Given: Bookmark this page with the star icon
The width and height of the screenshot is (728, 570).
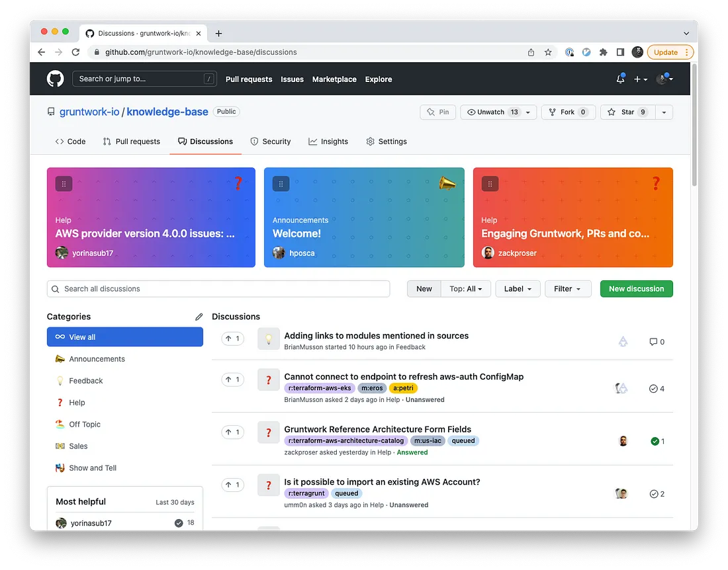Looking at the screenshot, I should 548,52.
